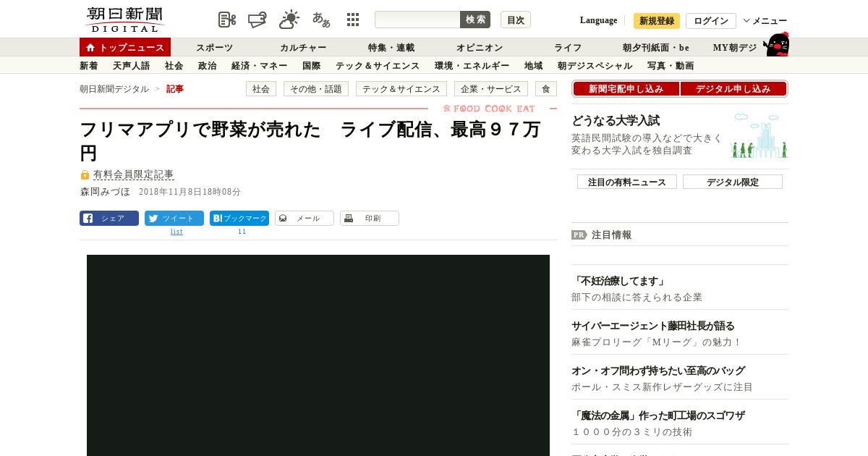Send article by メール button
Screen dimensions: 868x456
click(x=305, y=218)
